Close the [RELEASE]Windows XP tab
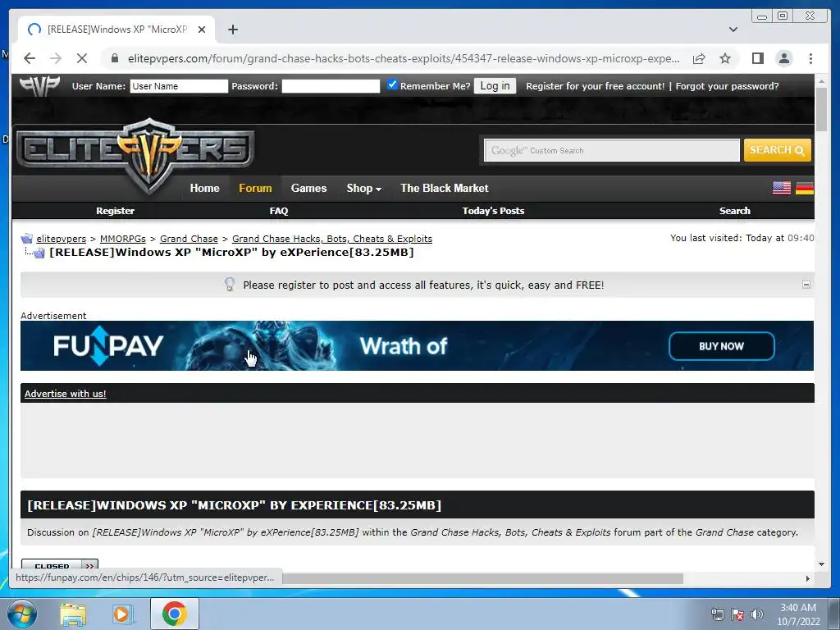This screenshot has height=630, width=840. [x=202, y=30]
